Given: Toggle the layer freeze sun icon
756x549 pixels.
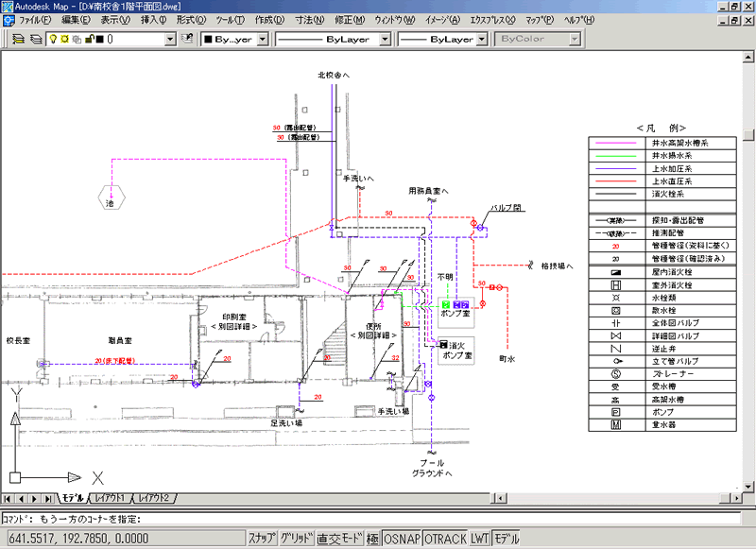Looking at the screenshot, I should [x=64, y=39].
